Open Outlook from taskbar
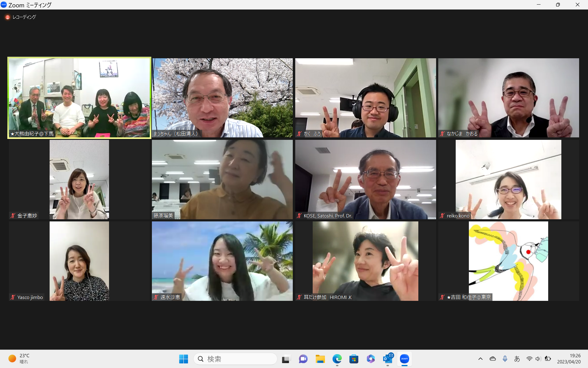Viewport: 588px width, 368px height. pos(388,359)
